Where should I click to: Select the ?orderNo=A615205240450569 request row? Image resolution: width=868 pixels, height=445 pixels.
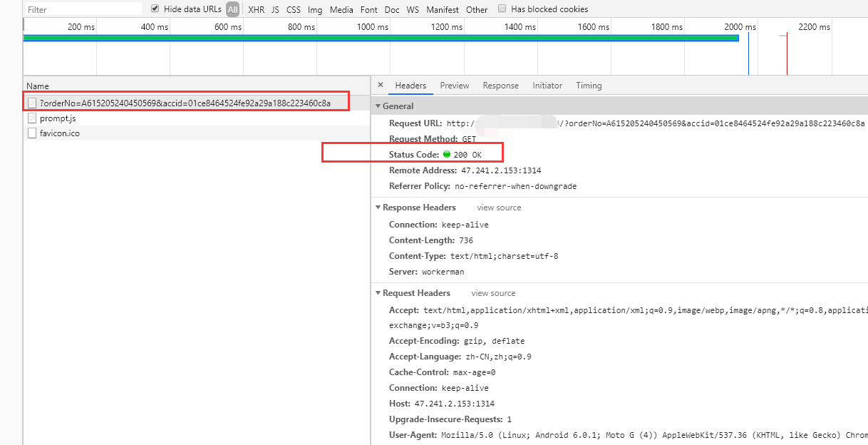[x=197, y=103]
